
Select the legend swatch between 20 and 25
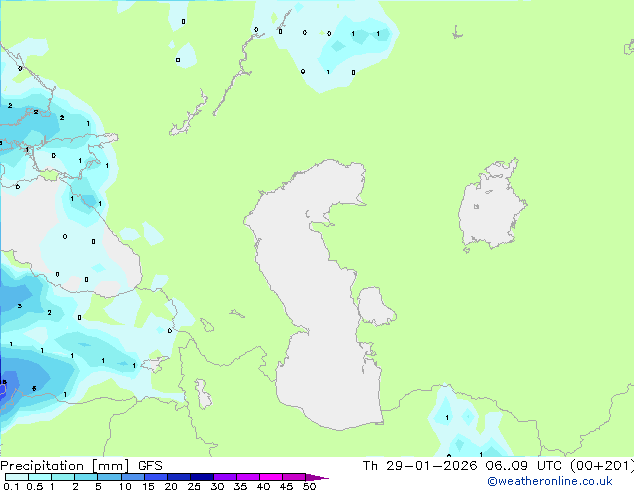coord(178,477)
